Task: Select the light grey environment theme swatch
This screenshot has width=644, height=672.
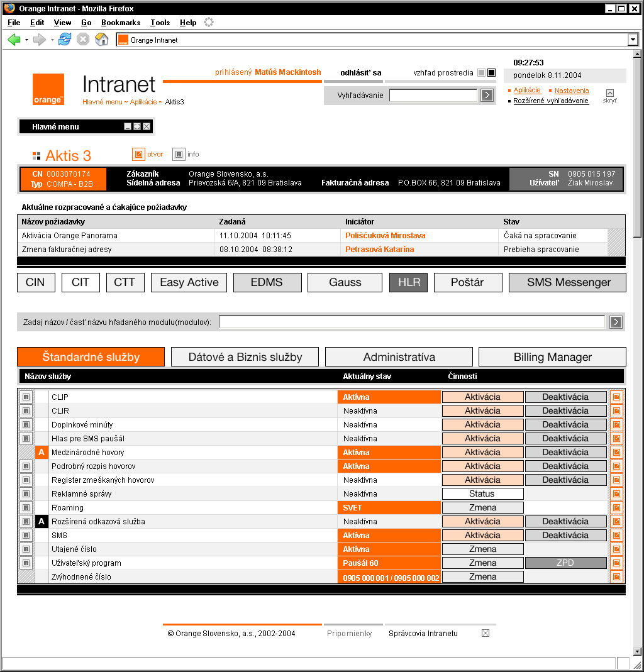Action: [482, 72]
